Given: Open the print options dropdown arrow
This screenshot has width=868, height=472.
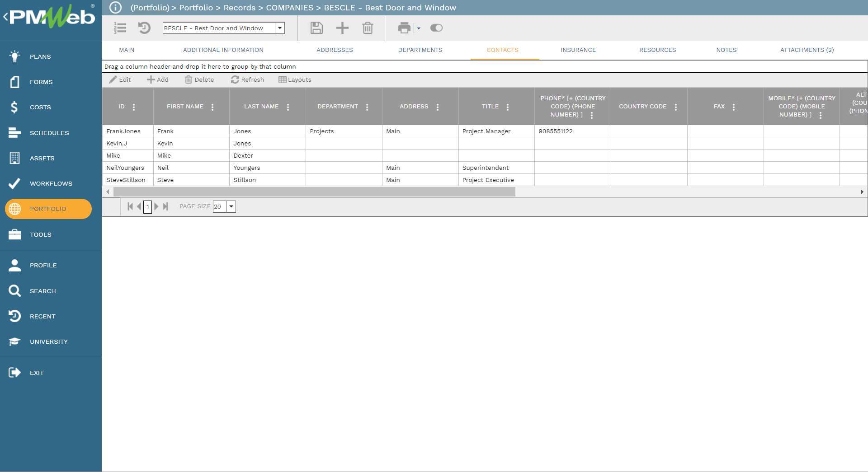Looking at the screenshot, I should point(419,28).
